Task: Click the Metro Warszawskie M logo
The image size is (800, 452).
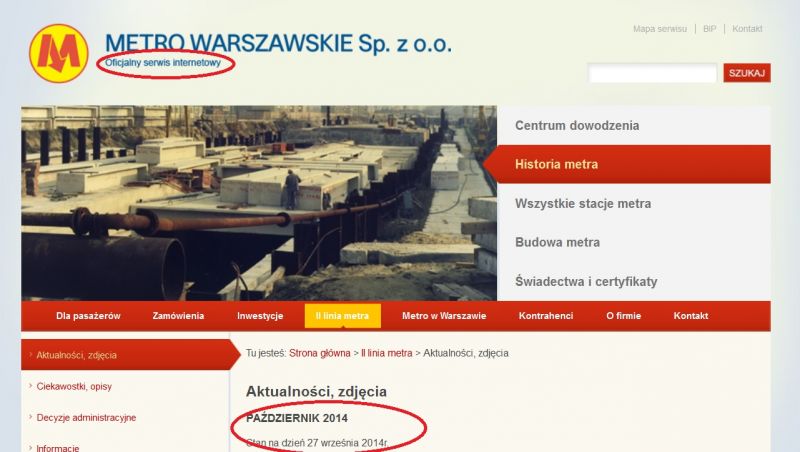Action: (x=59, y=53)
